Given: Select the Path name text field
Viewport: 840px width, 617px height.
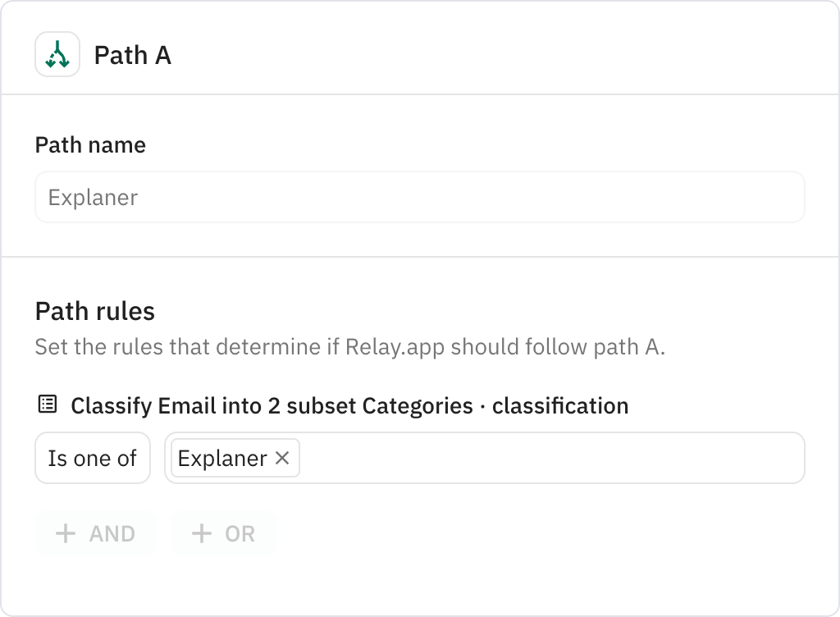Looking at the screenshot, I should click(x=419, y=197).
